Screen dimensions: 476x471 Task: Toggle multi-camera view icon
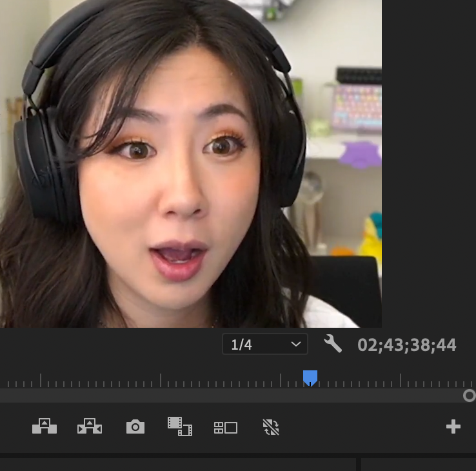226,428
